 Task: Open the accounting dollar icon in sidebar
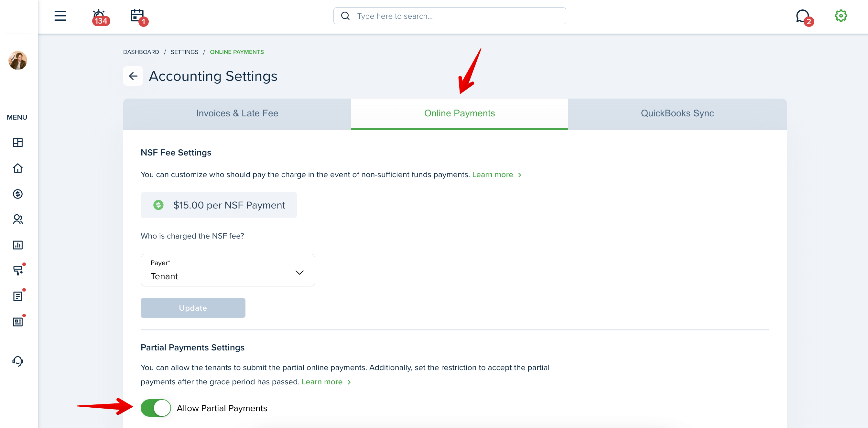point(17,194)
